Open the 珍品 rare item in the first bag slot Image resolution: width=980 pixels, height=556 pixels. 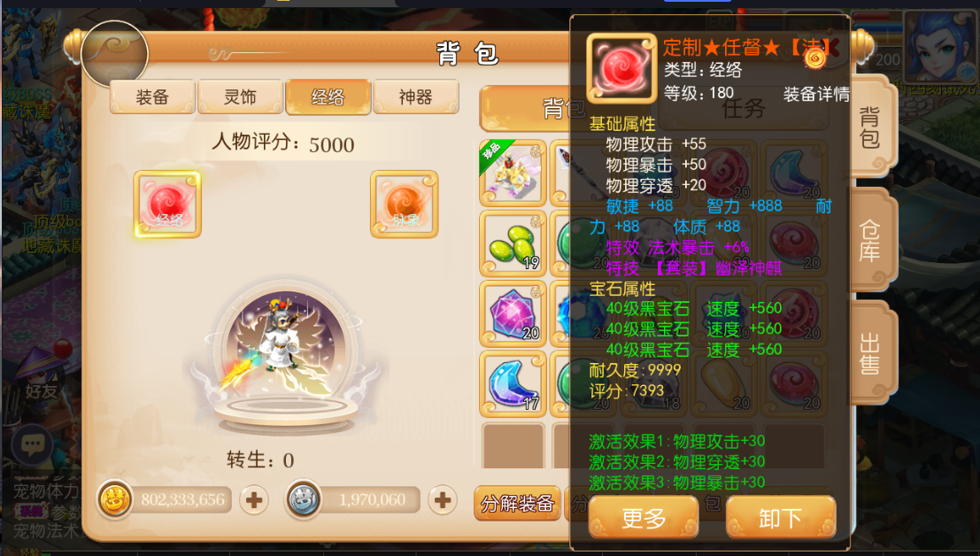click(513, 173)
